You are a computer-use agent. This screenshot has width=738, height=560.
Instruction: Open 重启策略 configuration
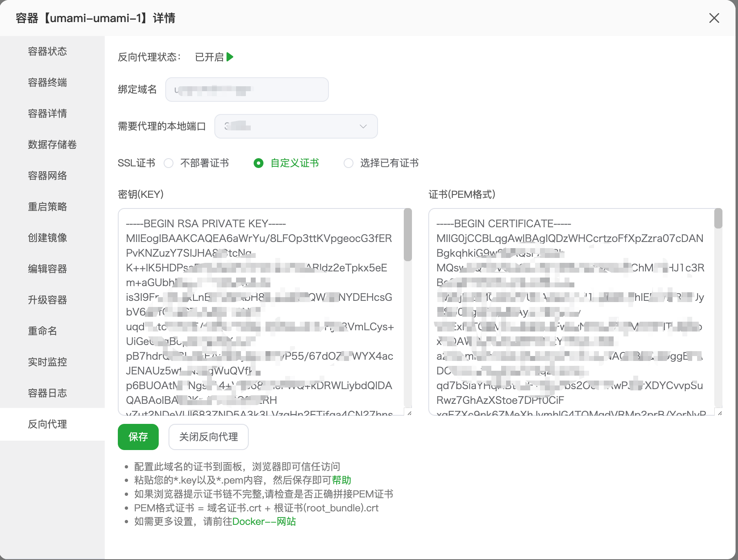click(x=47, y=207)
